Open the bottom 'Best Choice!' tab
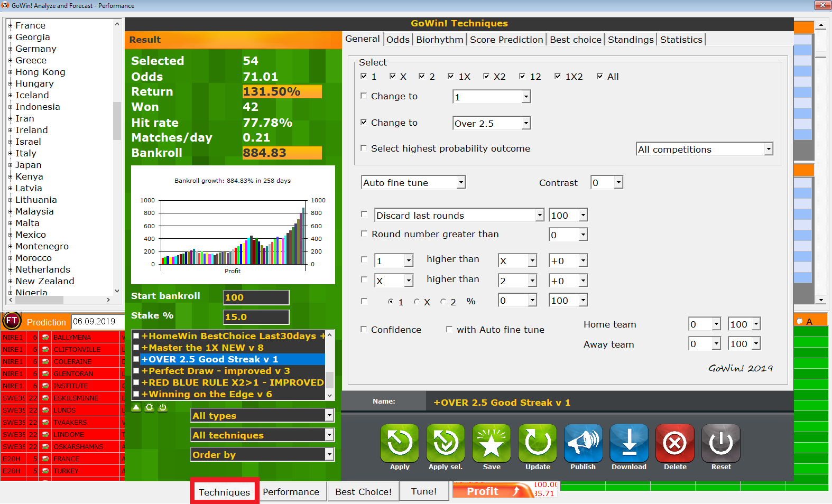Screen dimensions: 832x504 pyautogui.click(x=364, y=492)
